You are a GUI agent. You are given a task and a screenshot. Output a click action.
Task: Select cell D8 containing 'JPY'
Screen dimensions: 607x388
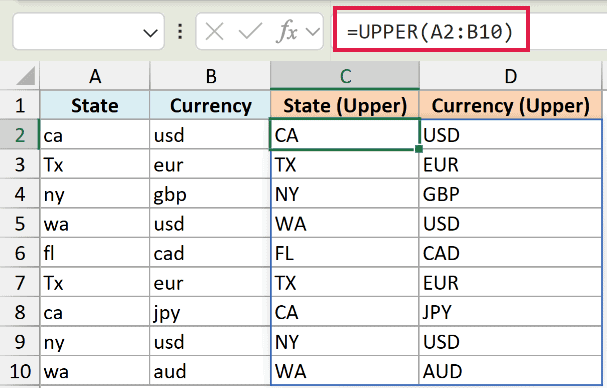coord(511,312)
